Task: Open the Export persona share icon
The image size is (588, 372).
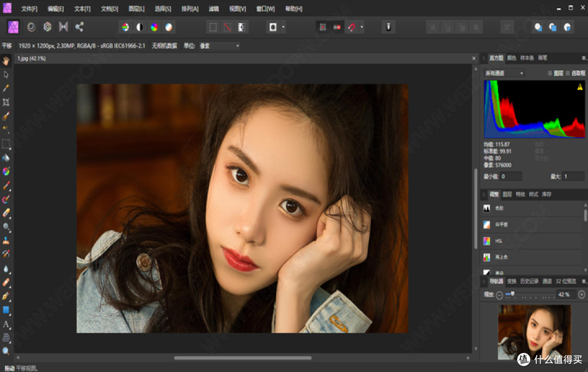Action: [79, 27]
